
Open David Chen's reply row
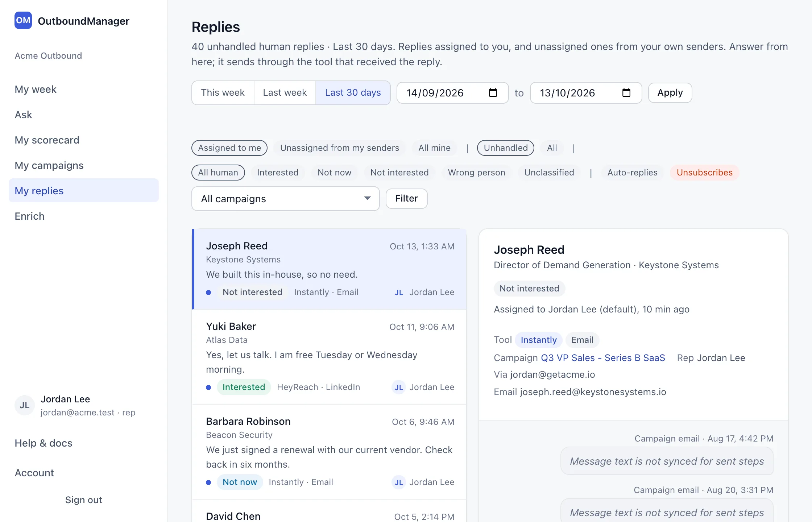point(329,511)
